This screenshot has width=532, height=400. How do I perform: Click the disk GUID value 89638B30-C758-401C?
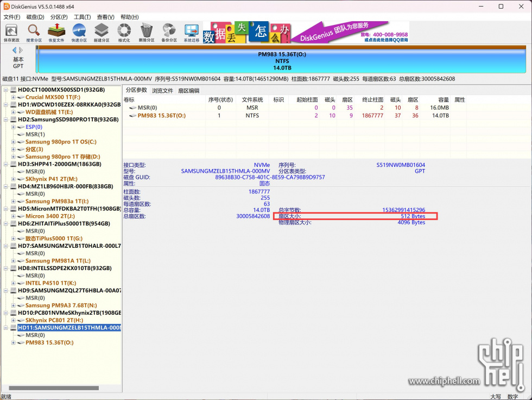270,177
